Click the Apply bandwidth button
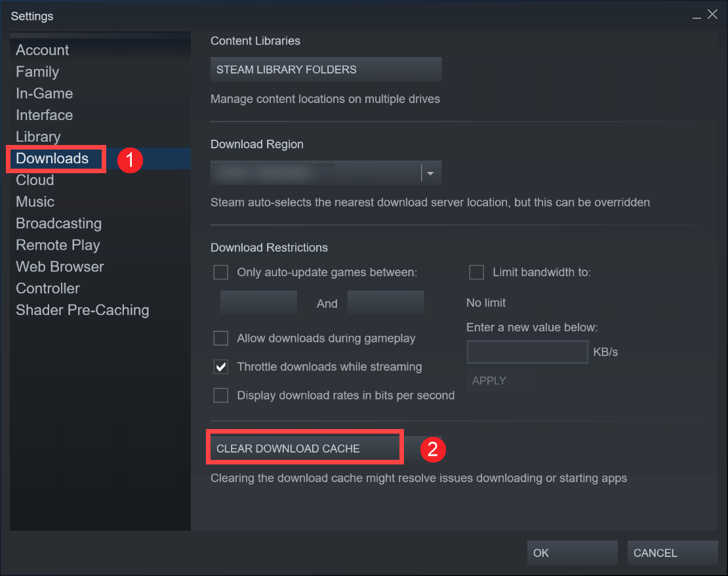The image size is (728, 576). (x=500, y=381)
